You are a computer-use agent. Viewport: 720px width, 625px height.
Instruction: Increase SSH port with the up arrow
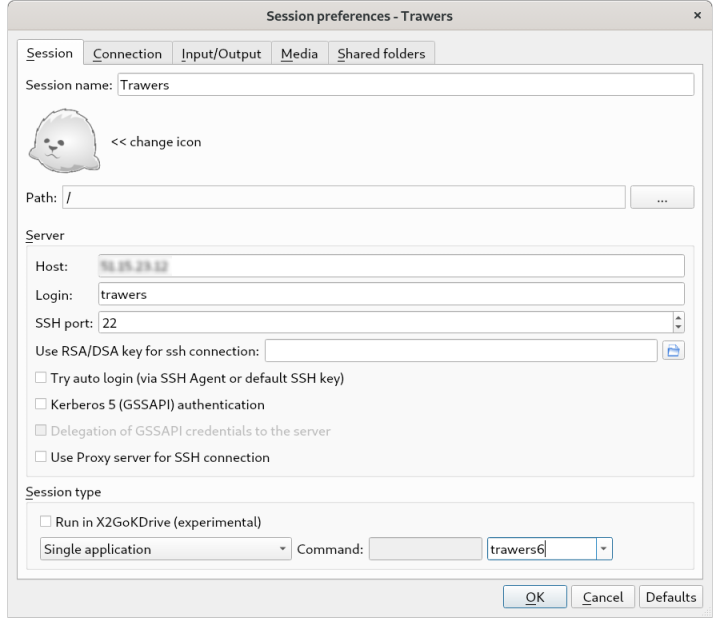[678, 317]
